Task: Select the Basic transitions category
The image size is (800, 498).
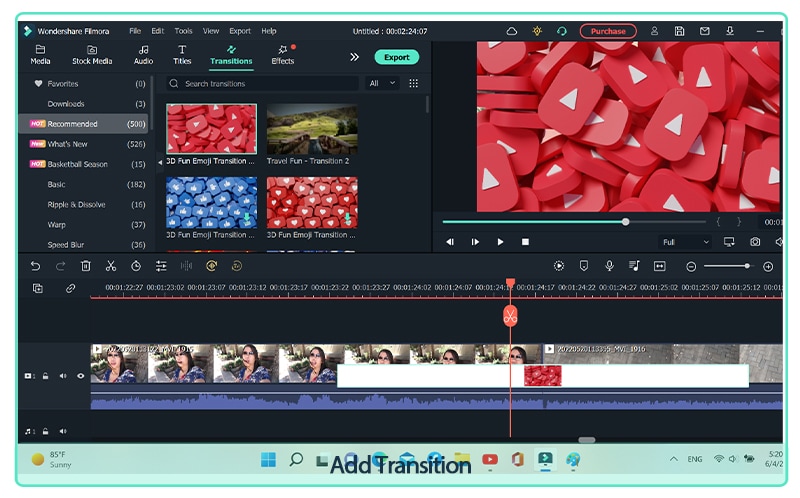Action: (x=83, y=185)
